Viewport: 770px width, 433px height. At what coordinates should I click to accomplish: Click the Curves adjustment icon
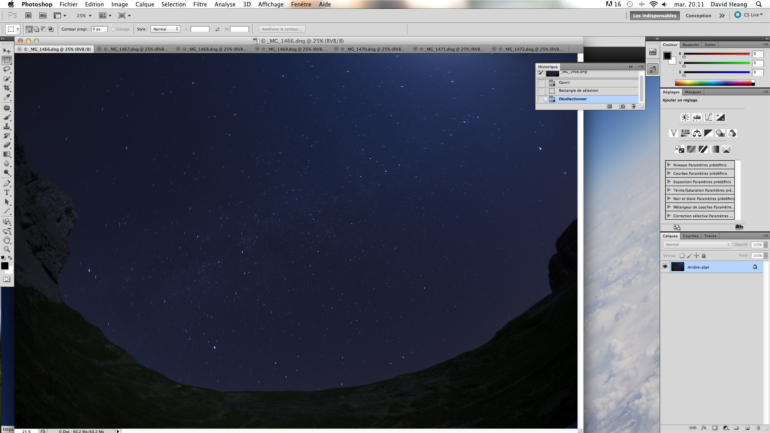(x=709, y=118)
